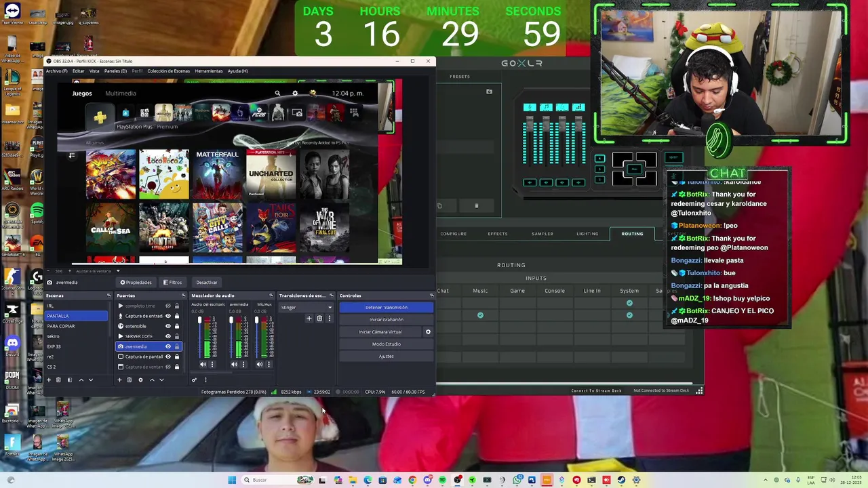The height and width of the screenshot is (488, 868).
Task: Undock Fuentes panel icon
Action: point(183,296)
